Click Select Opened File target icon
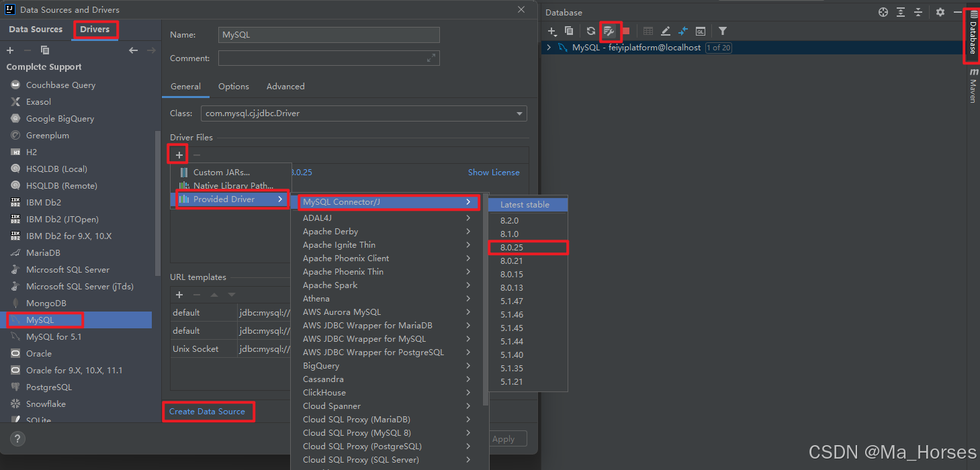980x470 pixels. [x=883, y=12]
